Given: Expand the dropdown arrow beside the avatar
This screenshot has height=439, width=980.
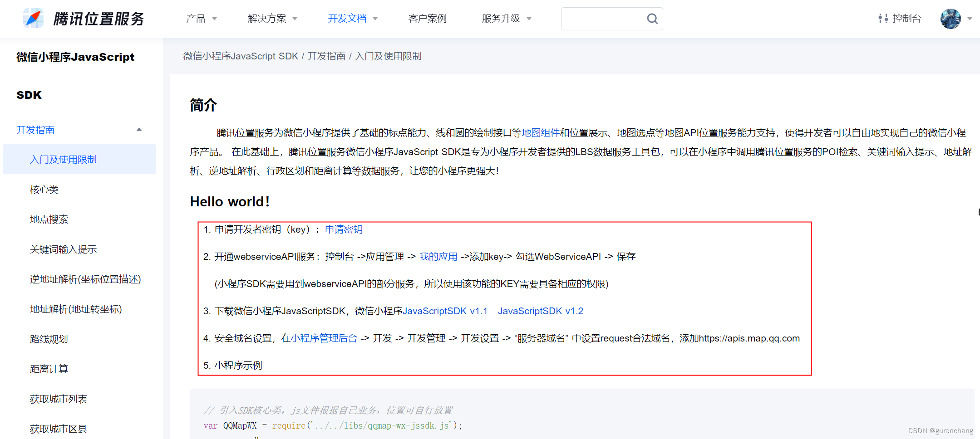Looking at the screenshot, I should (970, 19).
